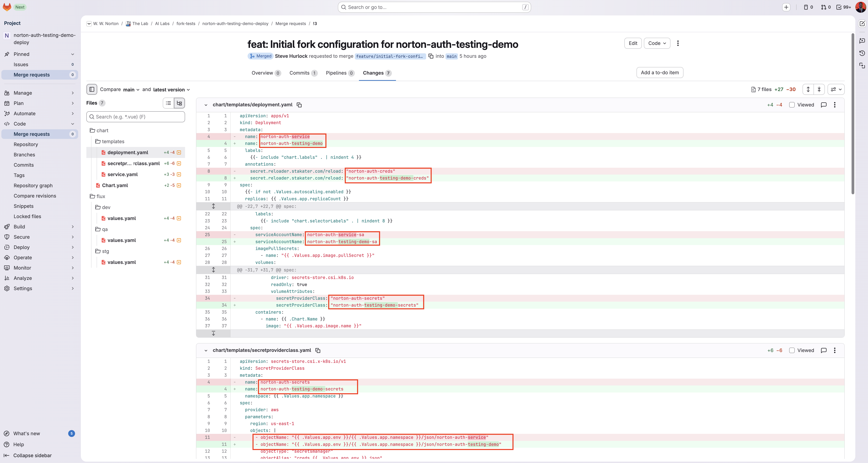Open the user avatar menu
868x463 pixels.
(x=860, y=7)
